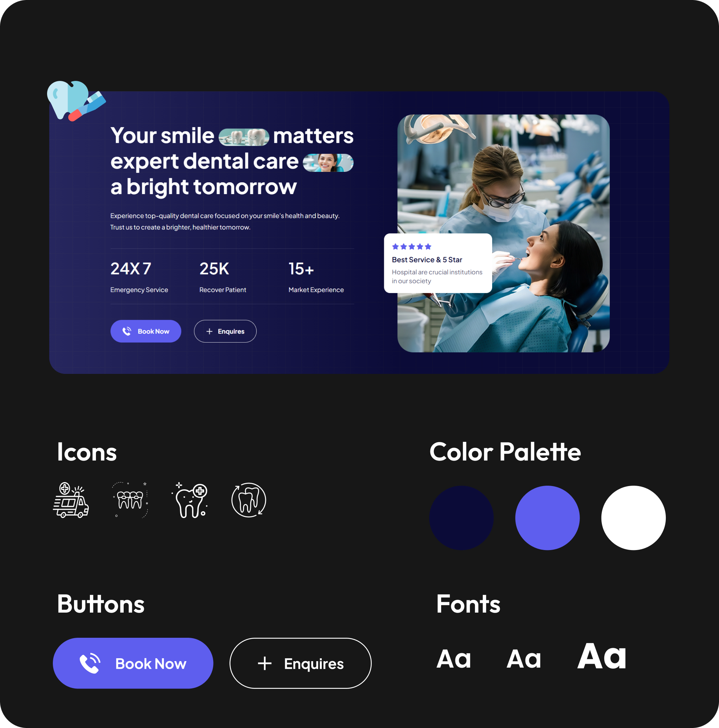
Task: Select the tooth in circular arrows icon
Action: tap(249, 500)
